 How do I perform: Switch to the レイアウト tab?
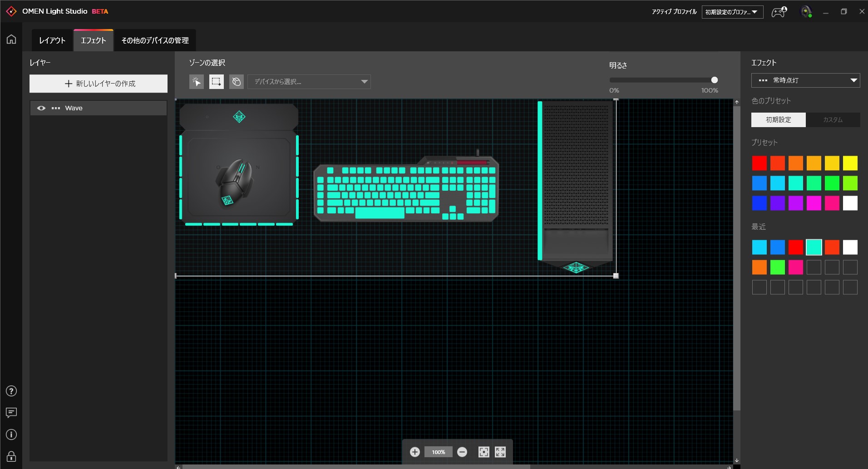coord(52,40)
